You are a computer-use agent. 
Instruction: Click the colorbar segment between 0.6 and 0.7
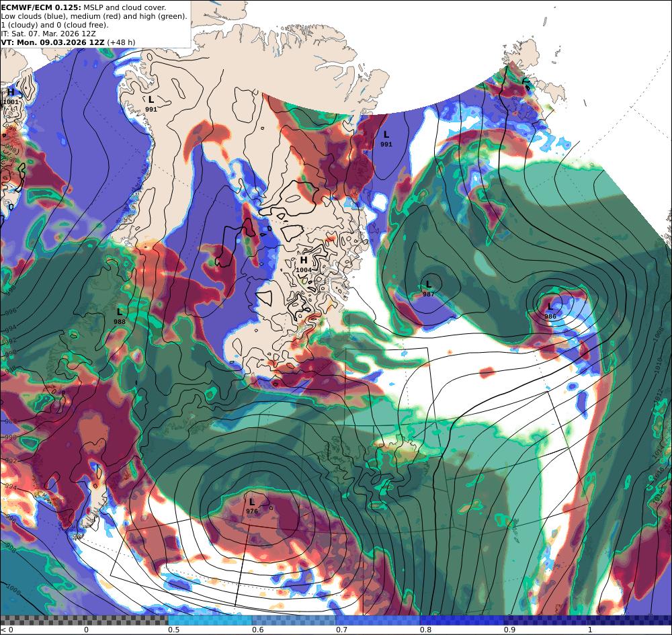(x=294, y=620)
